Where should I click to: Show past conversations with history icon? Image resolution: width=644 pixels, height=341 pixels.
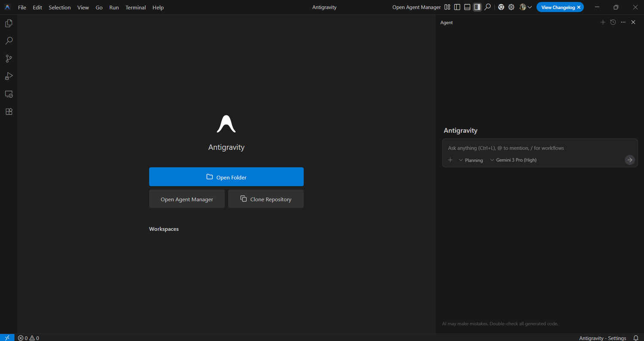pos(613,22)
